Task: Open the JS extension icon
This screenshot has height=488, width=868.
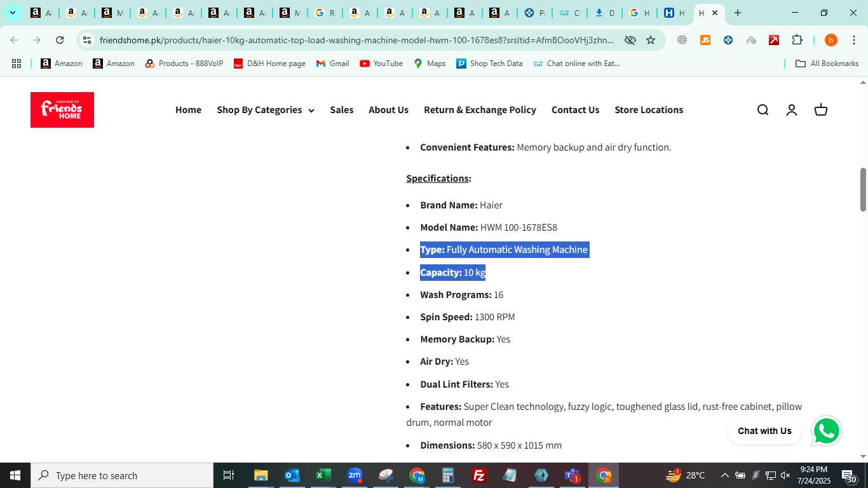Action: (705, 40)
